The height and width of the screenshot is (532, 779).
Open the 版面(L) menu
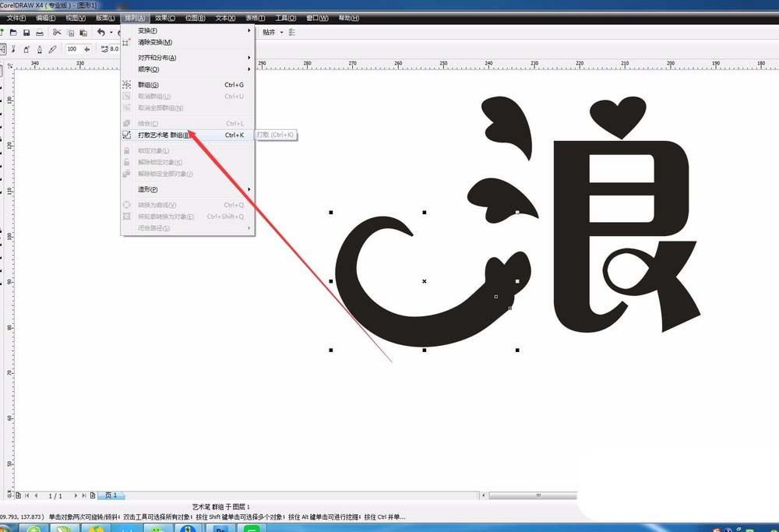tap(105, 18)
